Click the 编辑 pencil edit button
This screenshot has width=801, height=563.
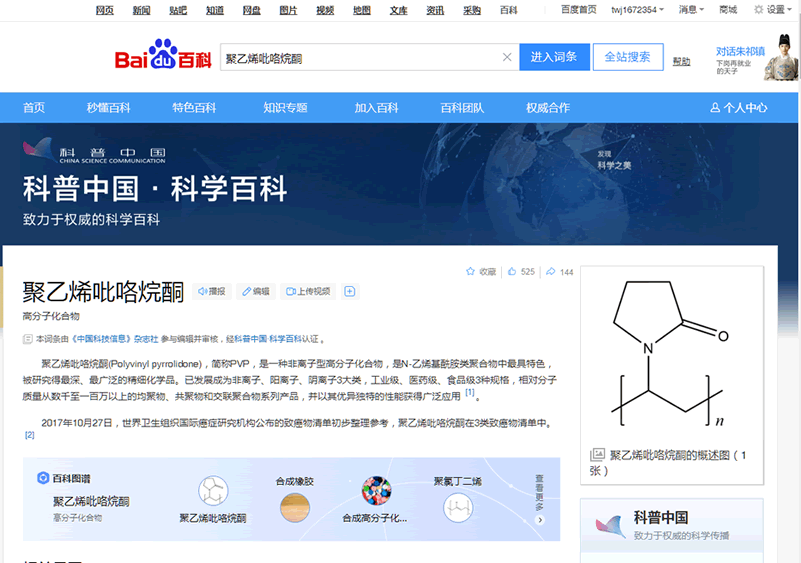[255, 292]
